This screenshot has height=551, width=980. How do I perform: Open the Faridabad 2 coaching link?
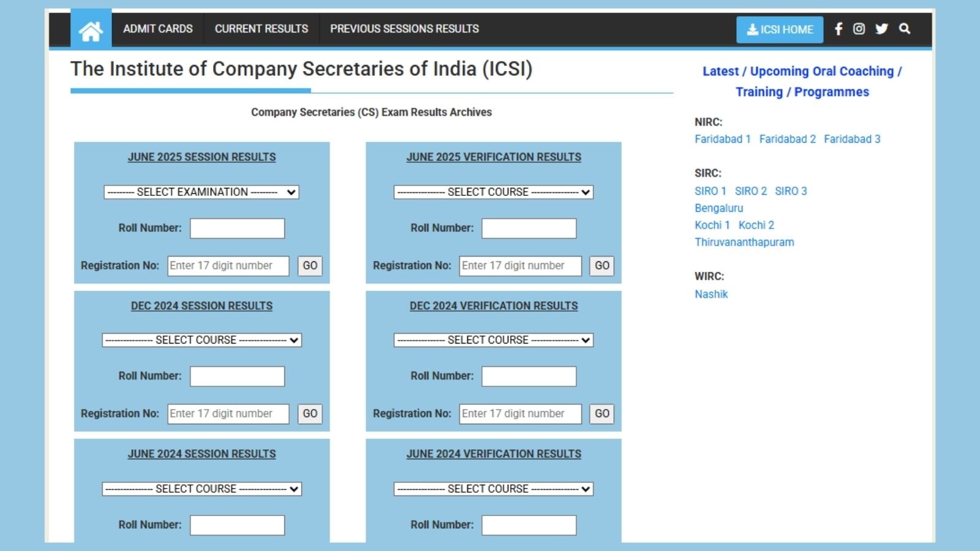point(787,139)
